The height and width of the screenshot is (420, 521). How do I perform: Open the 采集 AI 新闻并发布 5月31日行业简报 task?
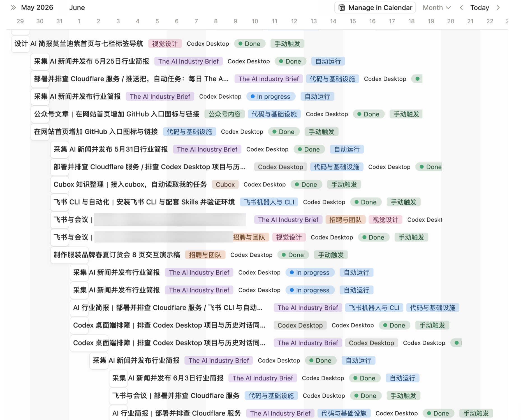coord(111,149)
